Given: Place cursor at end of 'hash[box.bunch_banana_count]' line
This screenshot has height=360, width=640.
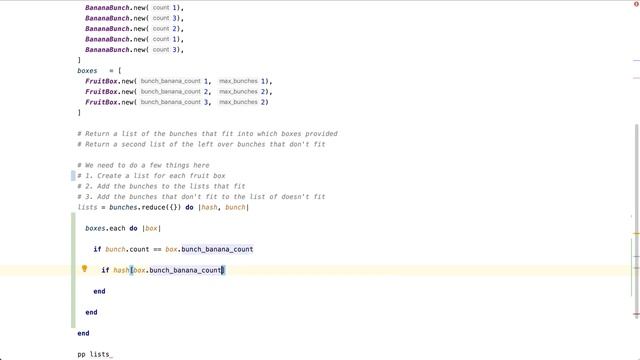Looking at the screenshot, I should point(224,270).
